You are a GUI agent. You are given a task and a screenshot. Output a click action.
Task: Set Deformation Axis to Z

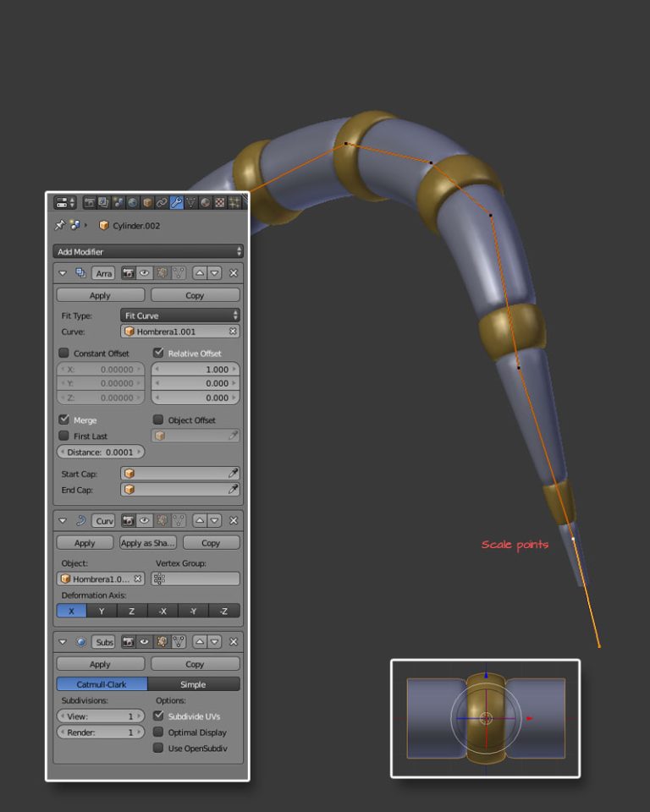[x=131, y=611]
